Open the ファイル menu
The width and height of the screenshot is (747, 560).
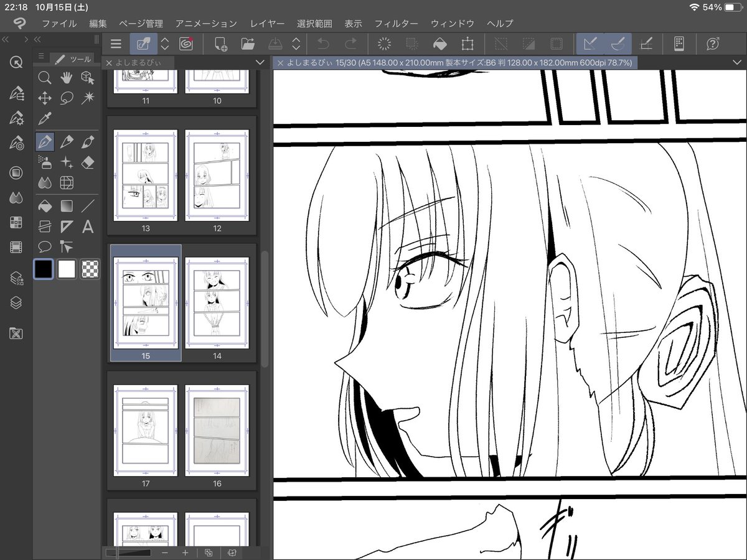pyautogui.click(x=59, y=24)
